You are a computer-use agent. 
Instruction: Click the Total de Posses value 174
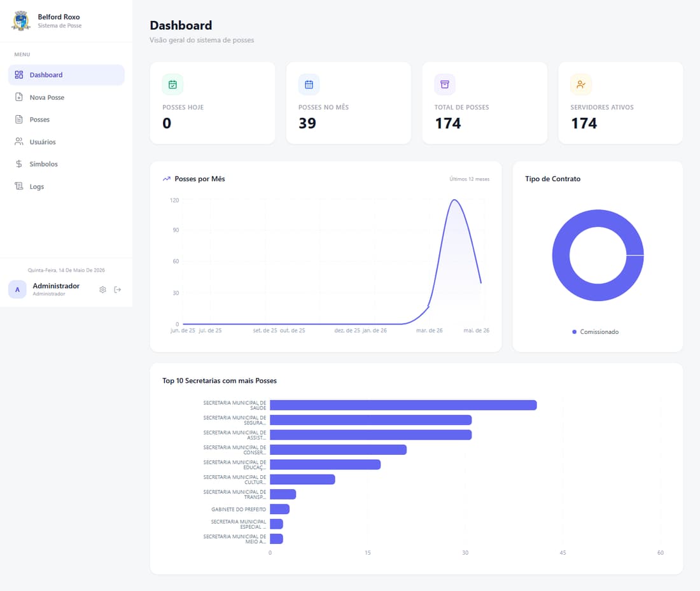(448, 123)
